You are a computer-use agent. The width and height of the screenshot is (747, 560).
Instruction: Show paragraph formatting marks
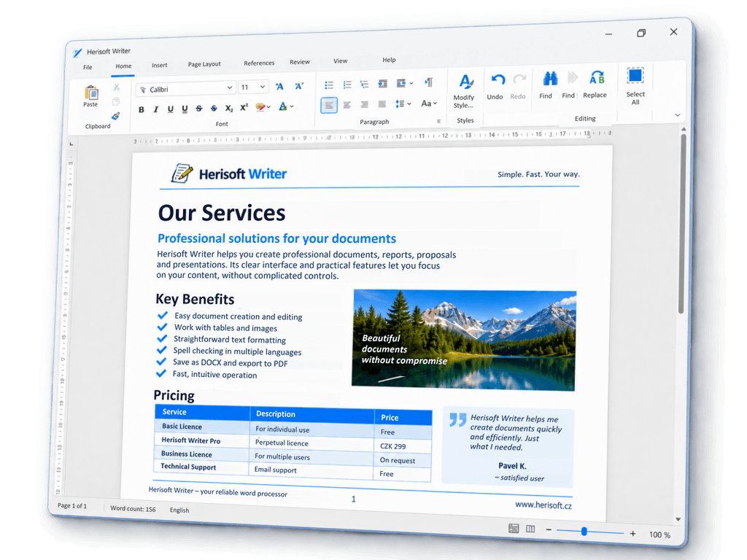(x=429, y=82)
